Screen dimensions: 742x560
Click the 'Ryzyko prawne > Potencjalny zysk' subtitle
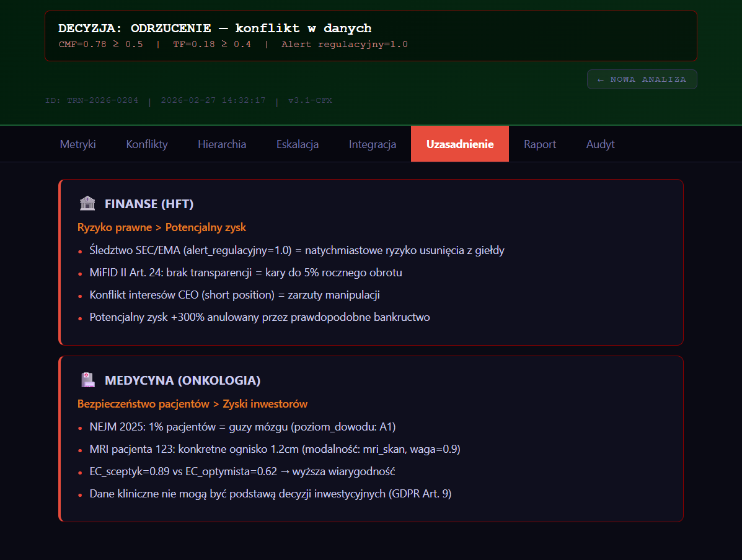coord(162,227)
